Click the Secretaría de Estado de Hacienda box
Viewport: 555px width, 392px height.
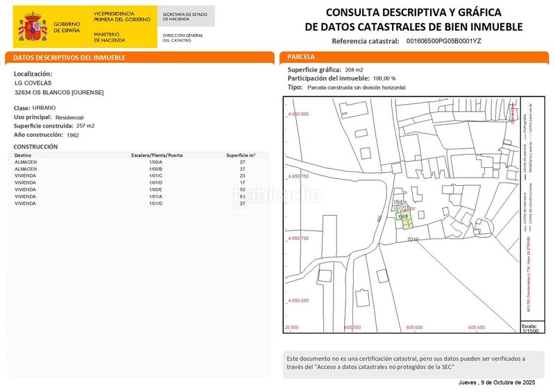pyautogui.click(x=185, y=16)
